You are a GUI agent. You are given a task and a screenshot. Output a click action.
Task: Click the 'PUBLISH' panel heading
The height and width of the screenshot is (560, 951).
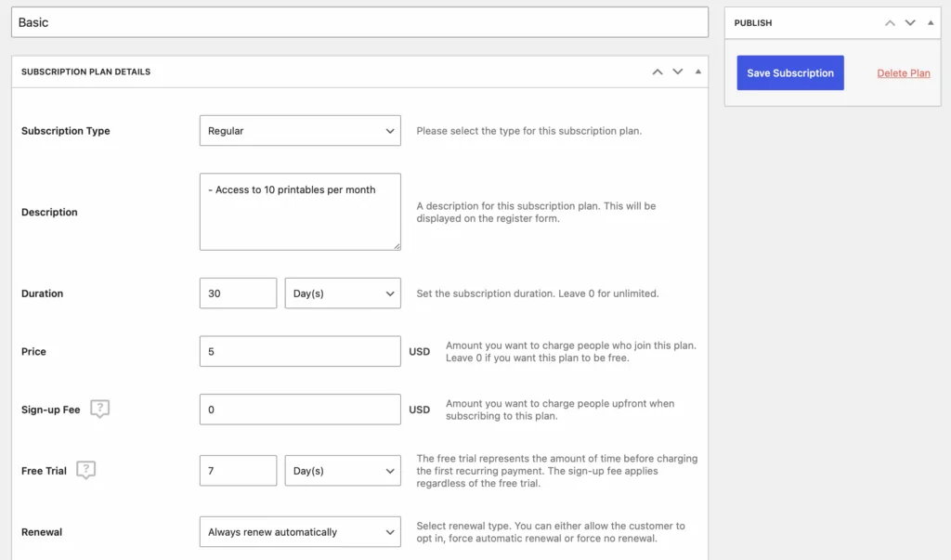(752, 22)
